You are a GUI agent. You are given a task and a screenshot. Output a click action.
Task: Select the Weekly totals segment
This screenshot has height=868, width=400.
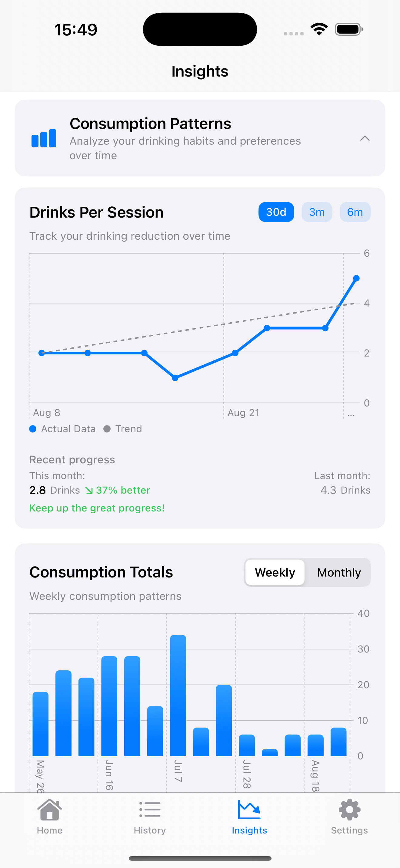(275, 573)
